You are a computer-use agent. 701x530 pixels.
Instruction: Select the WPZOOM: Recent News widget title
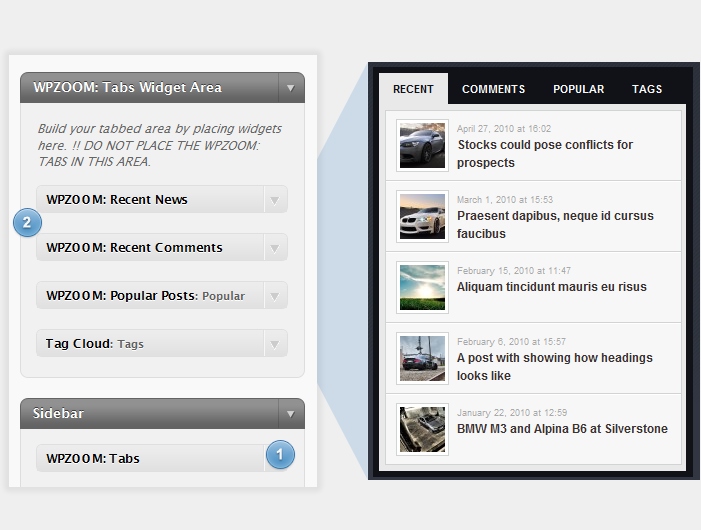tap(117, 200)
